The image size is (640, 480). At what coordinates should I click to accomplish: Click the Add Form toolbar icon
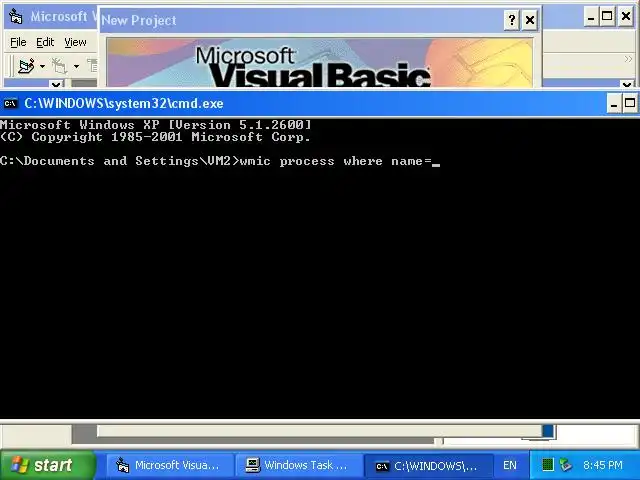click(60, 66)
